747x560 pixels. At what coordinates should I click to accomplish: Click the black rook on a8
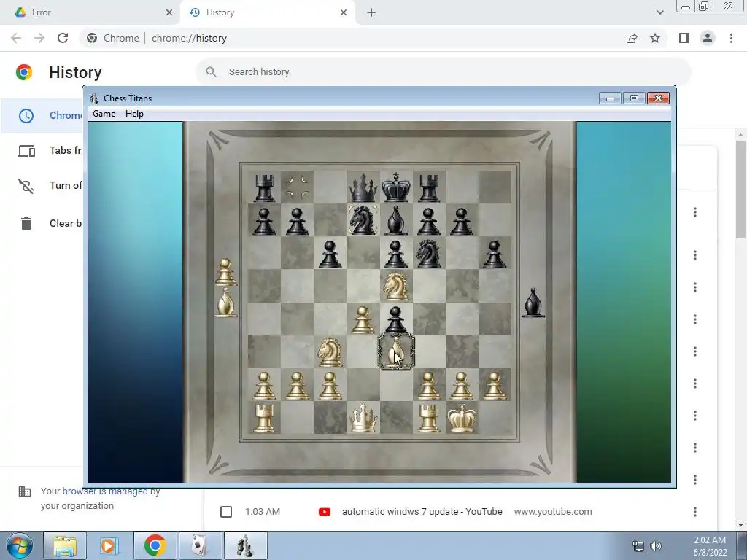pyautogui.click(x=264, y=188)
